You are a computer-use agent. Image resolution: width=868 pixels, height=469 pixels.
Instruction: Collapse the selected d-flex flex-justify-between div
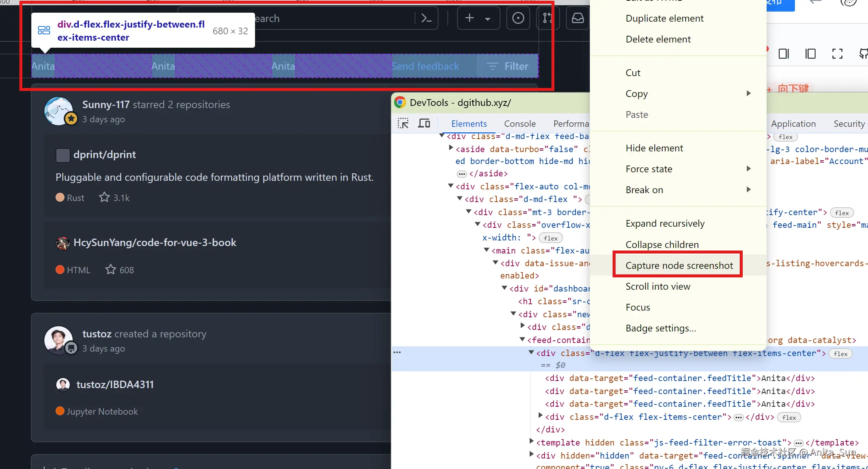(x=531, y=353)
